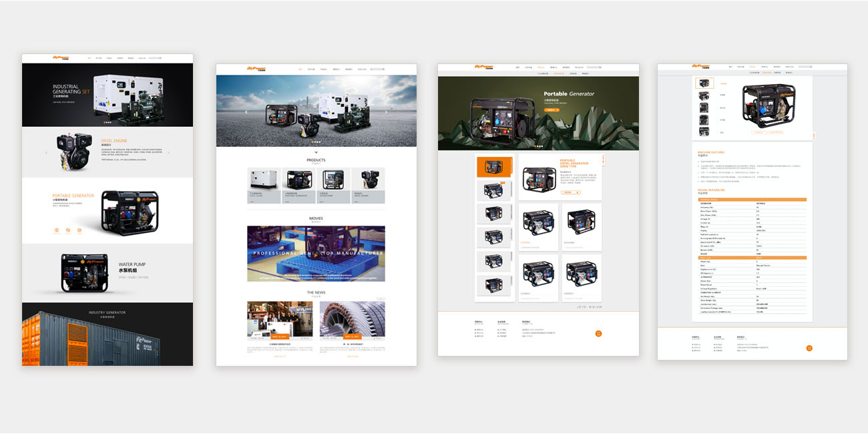
Task: Click the orange Model Parameter table header row
Action: [752, 199]
